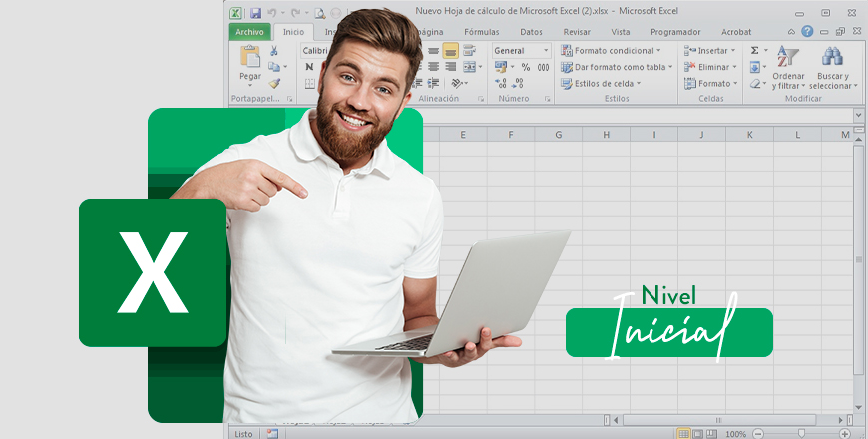Click the text orientation icon
868x439 pixels.
coord(457,83)
